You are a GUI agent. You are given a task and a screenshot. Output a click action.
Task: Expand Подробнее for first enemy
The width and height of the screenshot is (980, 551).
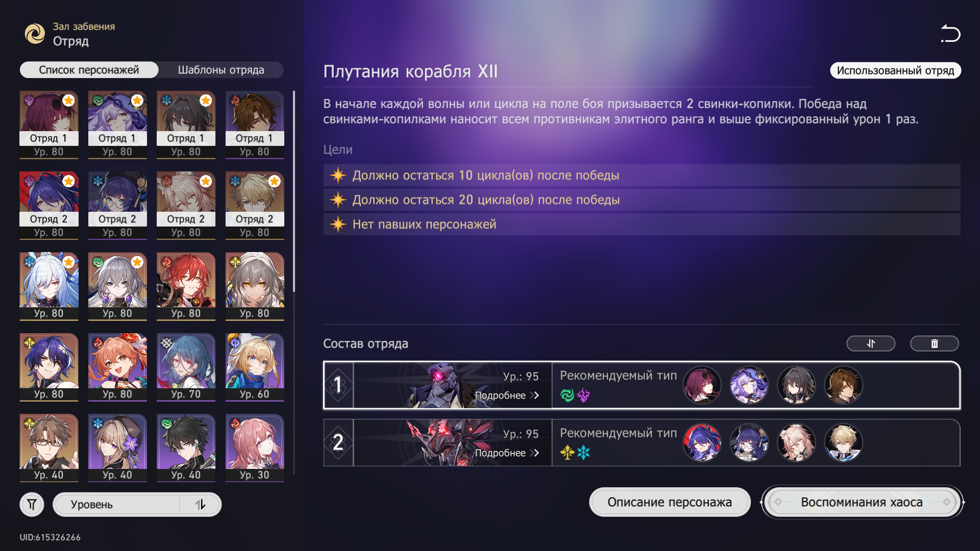coord(507,395)
